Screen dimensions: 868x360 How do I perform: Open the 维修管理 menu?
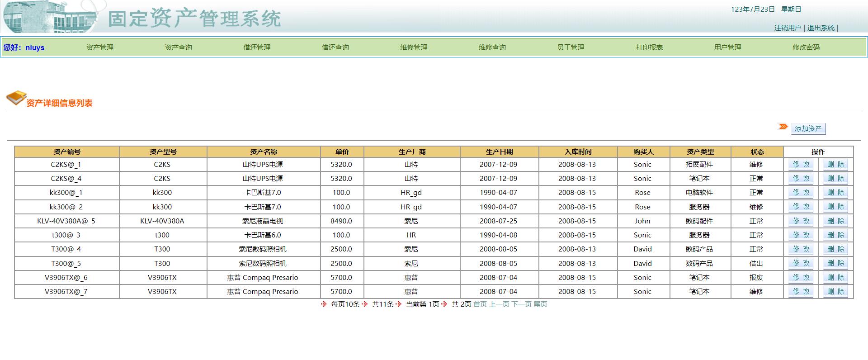[x=414, y=47]
